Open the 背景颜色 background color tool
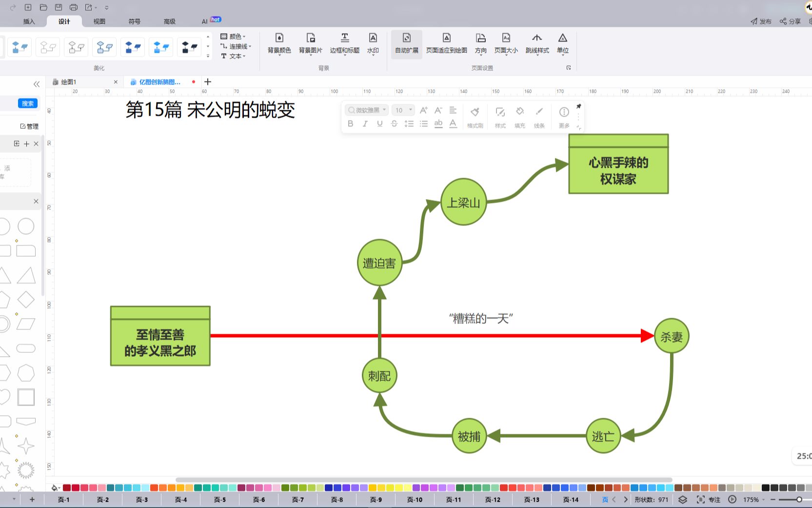 (279, 44)
